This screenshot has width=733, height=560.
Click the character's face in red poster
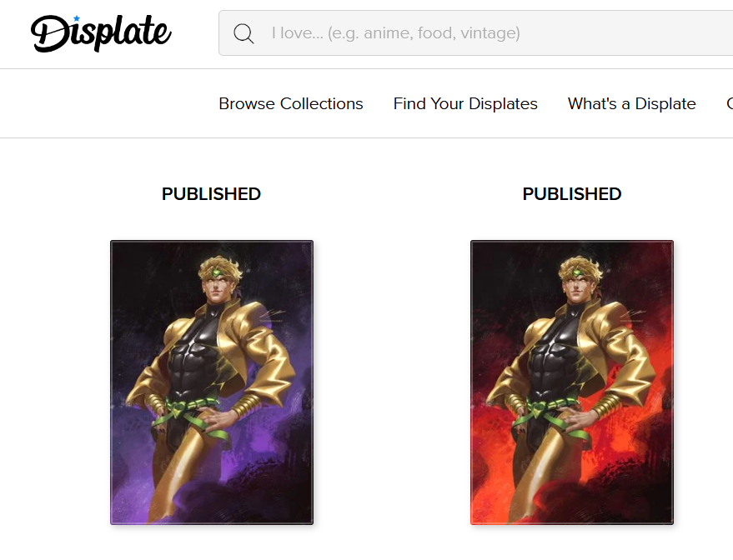point(577,288)
